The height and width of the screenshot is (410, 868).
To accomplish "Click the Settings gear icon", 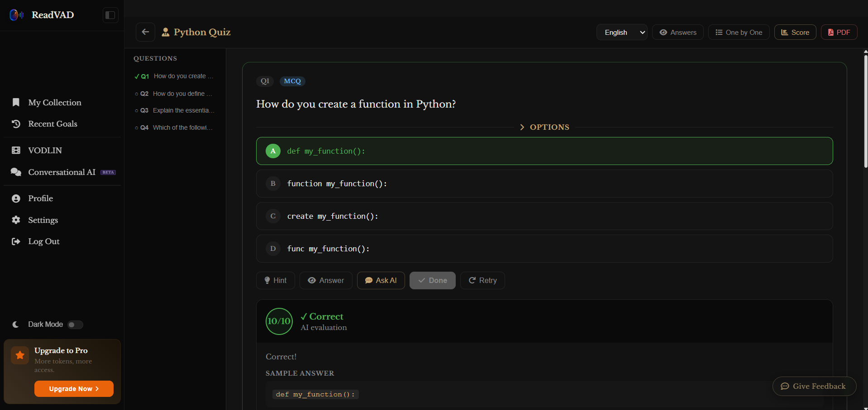I will [16, 220].
